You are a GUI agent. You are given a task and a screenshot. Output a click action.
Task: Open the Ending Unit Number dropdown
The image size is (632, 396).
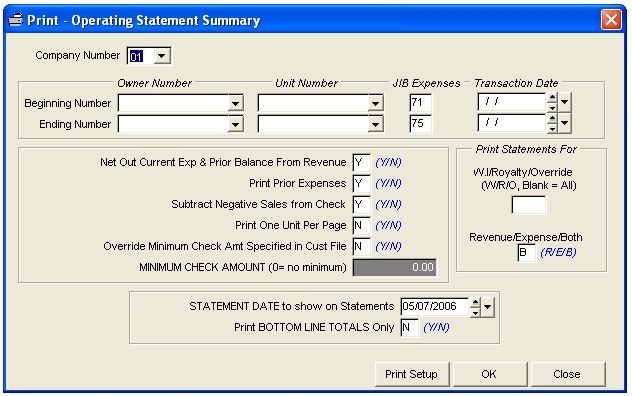(x=375, y=124)
